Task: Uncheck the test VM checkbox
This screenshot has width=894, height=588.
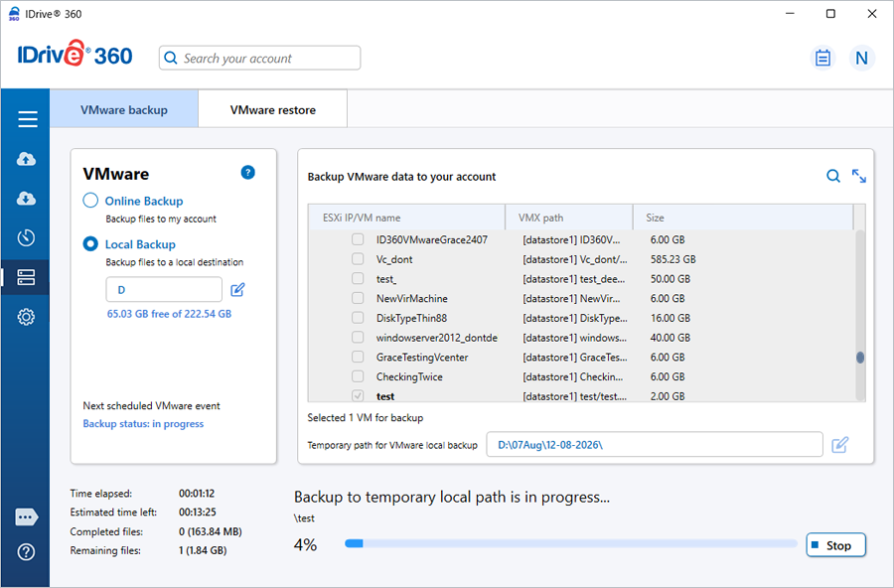Action: (358, 395)
